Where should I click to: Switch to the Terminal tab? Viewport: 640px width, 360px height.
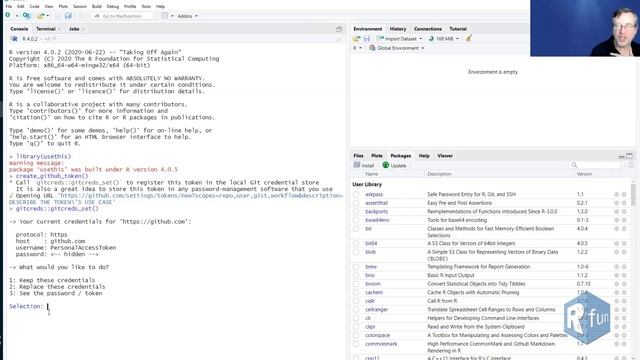coord(46,29)
